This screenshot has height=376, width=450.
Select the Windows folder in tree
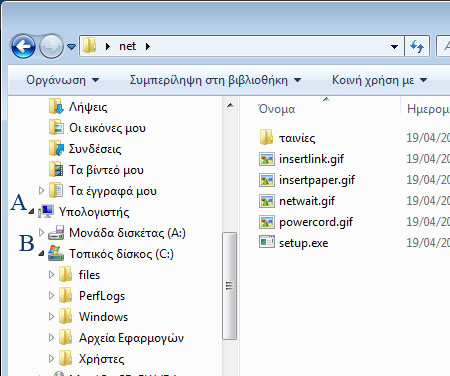click(103, 317)
